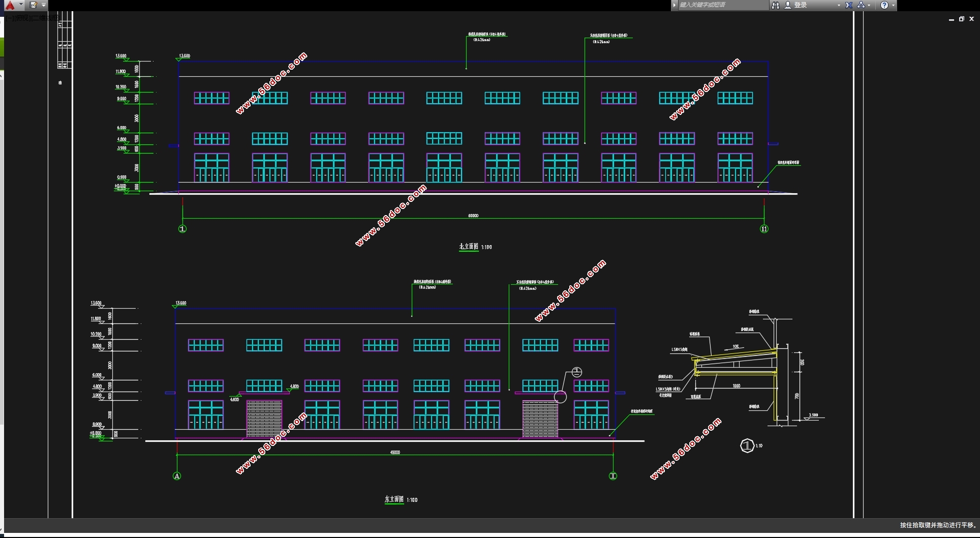Image resolution: width=980 pixels, height=538 pixels.
Task: Click the binoculars search icon
Action: 775,5
